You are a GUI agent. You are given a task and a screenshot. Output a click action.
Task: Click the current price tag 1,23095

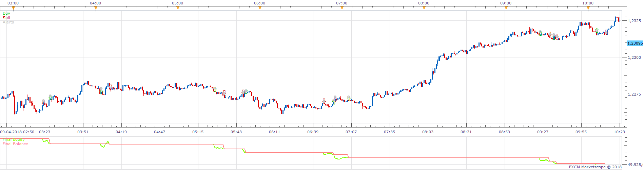pos(635,44)
